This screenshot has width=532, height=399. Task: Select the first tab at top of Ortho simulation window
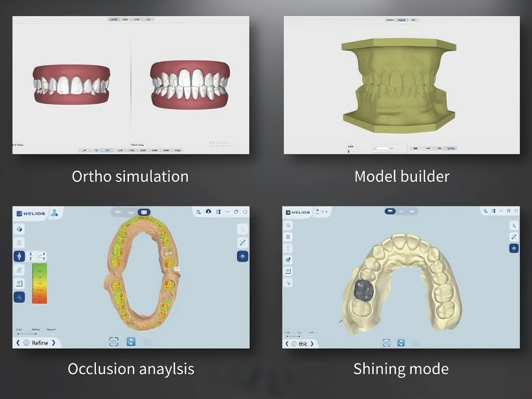[x=114, y=19]
